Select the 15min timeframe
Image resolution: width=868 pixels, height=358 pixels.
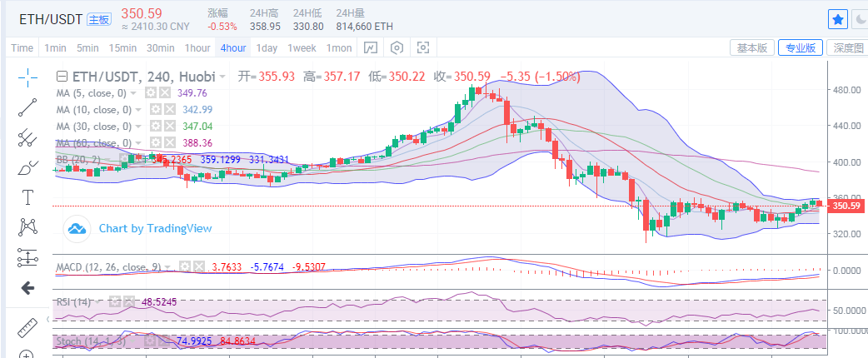click(122, 47)
